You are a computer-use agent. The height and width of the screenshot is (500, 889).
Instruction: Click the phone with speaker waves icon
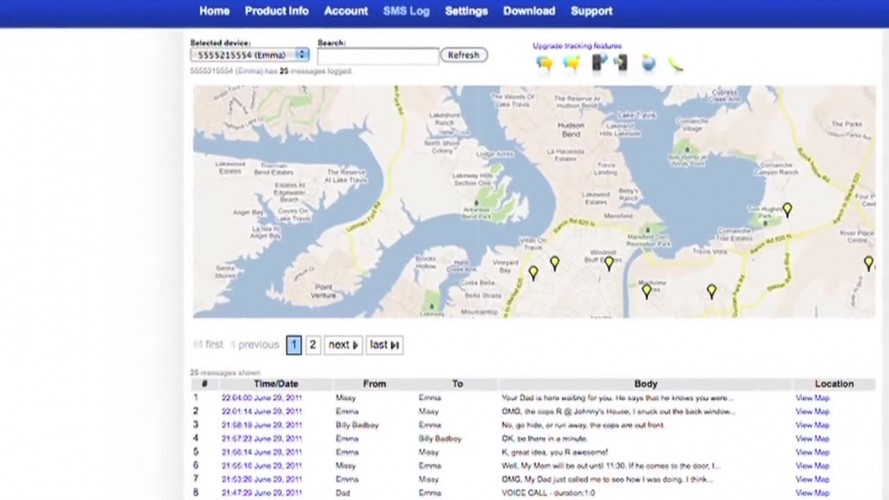coord(620,62)
